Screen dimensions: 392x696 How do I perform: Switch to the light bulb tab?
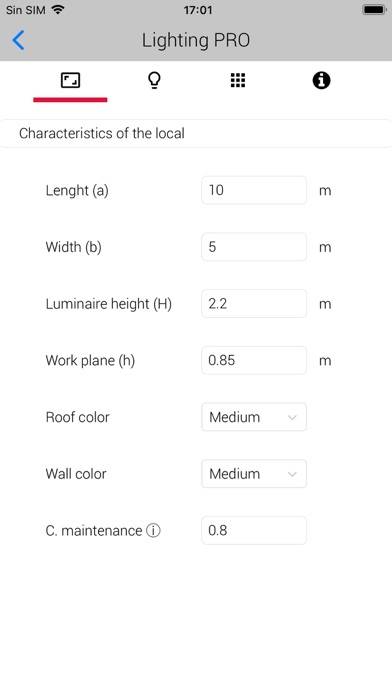click(154, 80)
